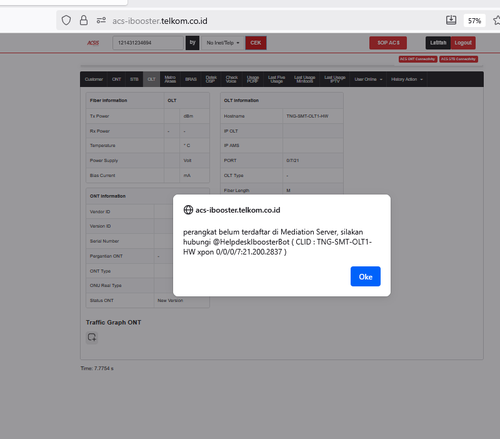The width and height of the screenshot is (500, 439).
Task: Click the Serial Number row label
Action: pyautogui.click(x=104, y=241)
